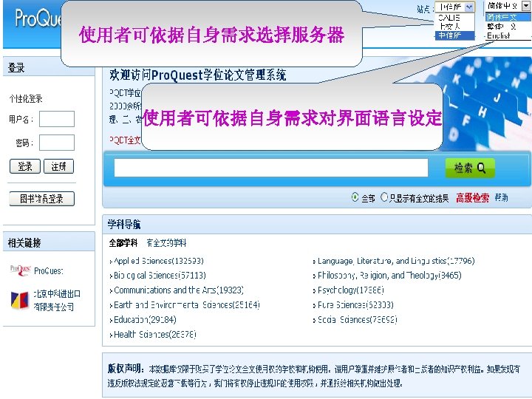Click the magnifier icon on search button

click(x=482, y=168)
